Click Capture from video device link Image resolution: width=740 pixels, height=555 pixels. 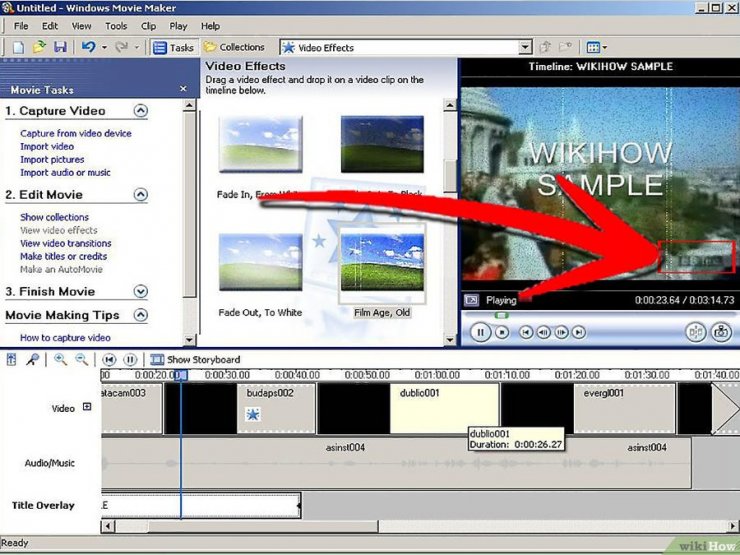point(76,134)
